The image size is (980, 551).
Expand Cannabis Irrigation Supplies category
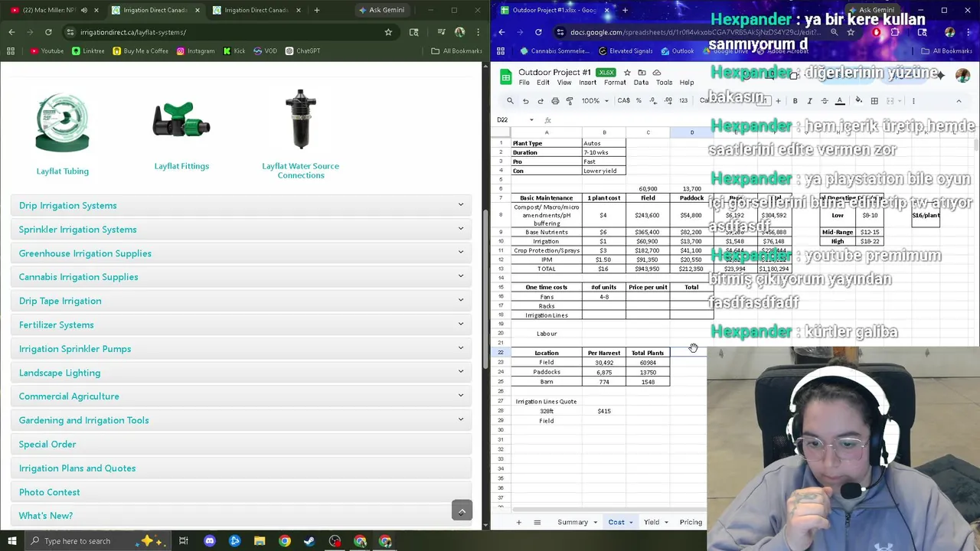241,277
